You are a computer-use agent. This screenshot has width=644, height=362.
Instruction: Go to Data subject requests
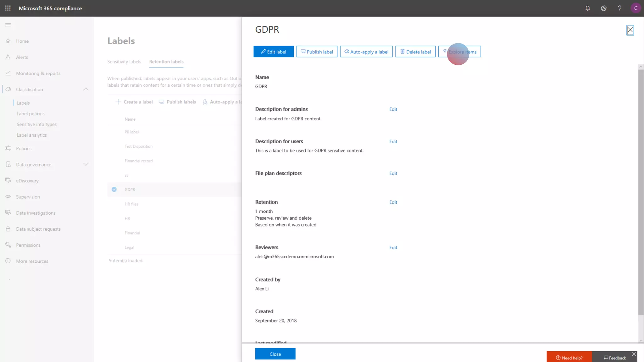(x=38, y=229)
